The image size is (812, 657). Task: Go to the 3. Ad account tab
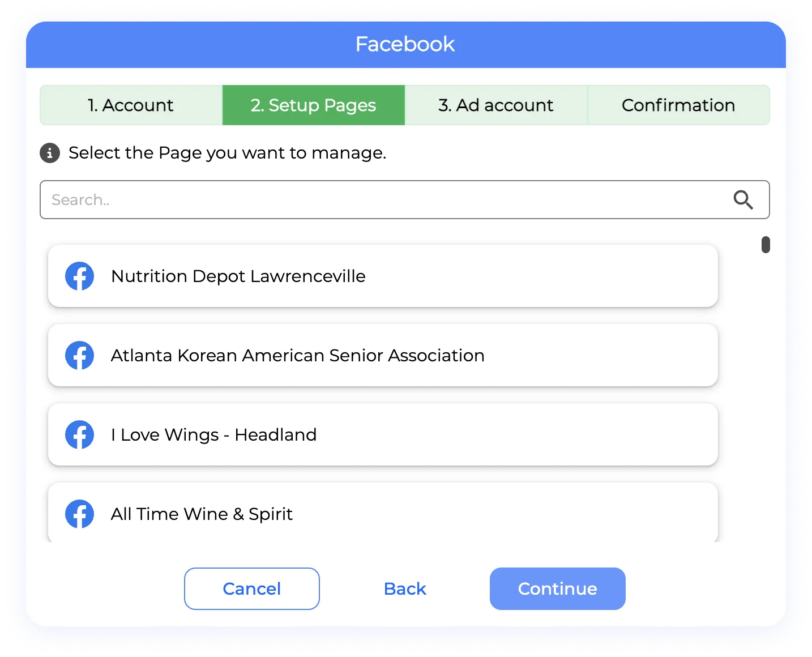tap(496, 105)
